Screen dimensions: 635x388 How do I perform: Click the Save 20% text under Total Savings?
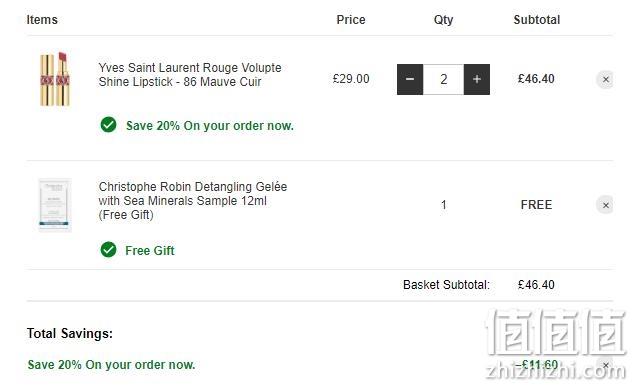point(111,365)
